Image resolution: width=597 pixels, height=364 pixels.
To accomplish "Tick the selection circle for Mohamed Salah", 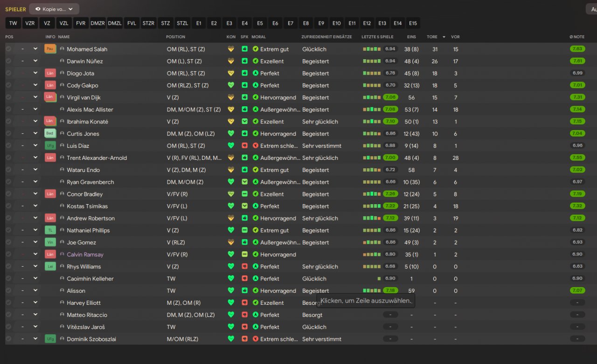I will coord(8,49).
